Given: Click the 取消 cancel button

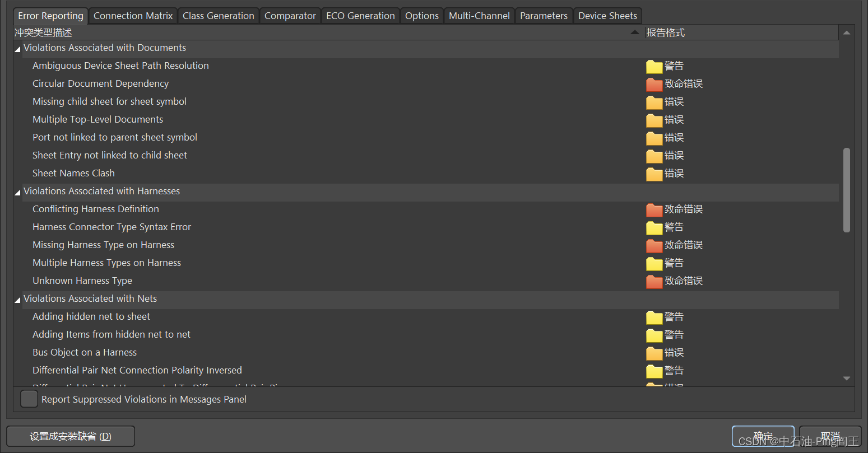Looking at the screenshot, I should [x=830, y=436].
